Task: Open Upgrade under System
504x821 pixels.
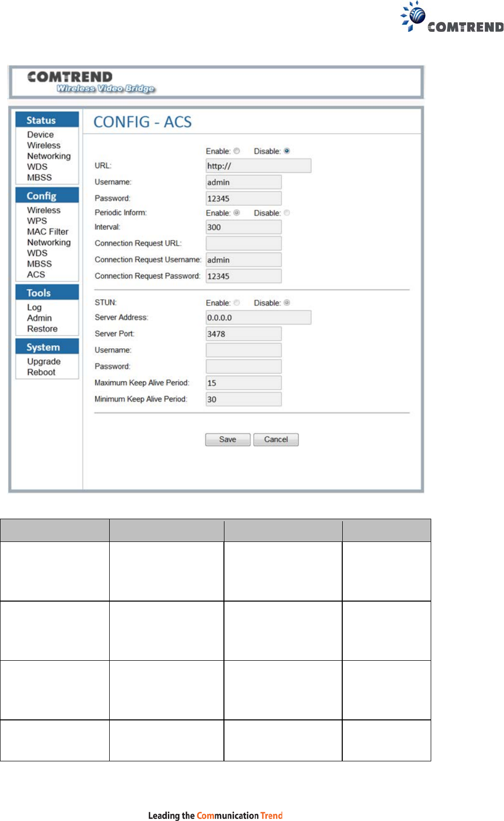Action: [x=44, y=361]
